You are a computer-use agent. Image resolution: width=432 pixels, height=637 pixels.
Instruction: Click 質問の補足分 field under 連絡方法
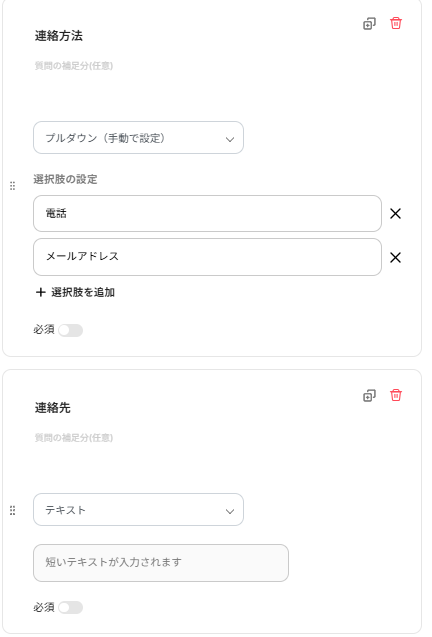[x=74, y=66]
